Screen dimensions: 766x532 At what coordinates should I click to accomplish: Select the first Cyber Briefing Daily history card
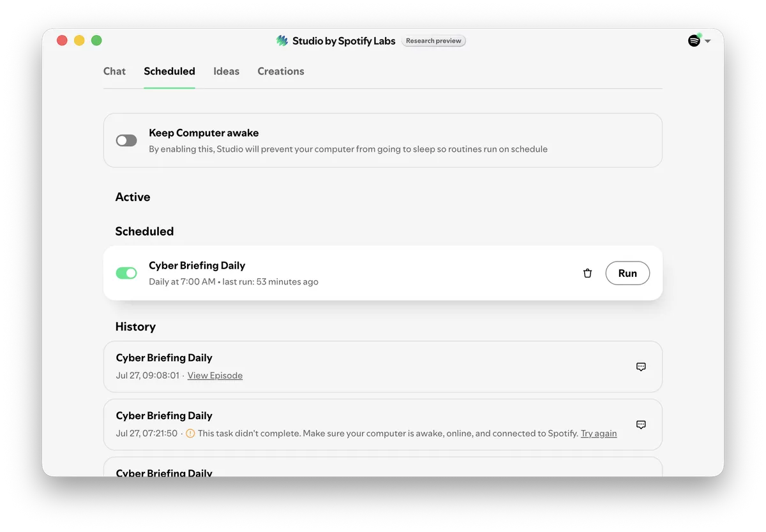click(x=383, y=367)
